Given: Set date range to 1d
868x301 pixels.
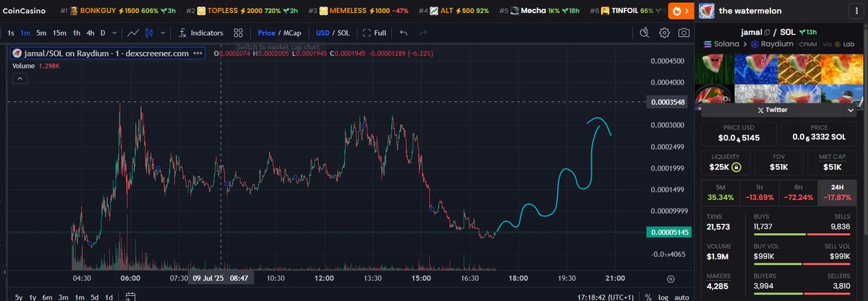Looking at the screenshot, I should point(109,297).
